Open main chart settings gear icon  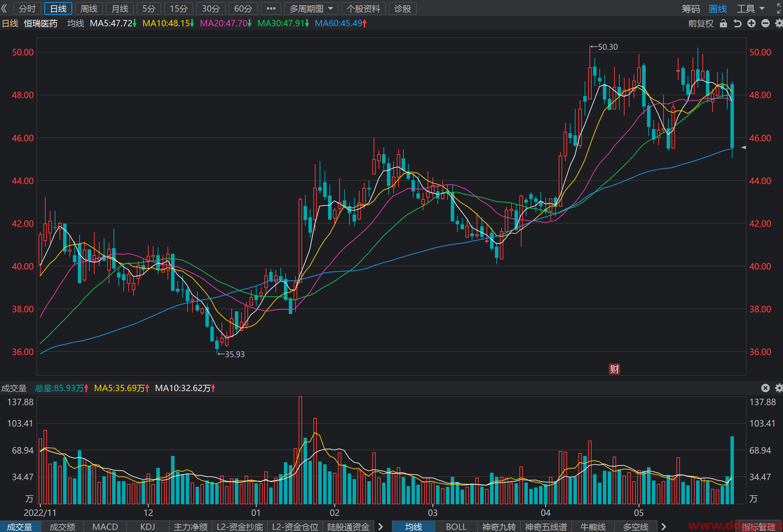click(779, 23)
